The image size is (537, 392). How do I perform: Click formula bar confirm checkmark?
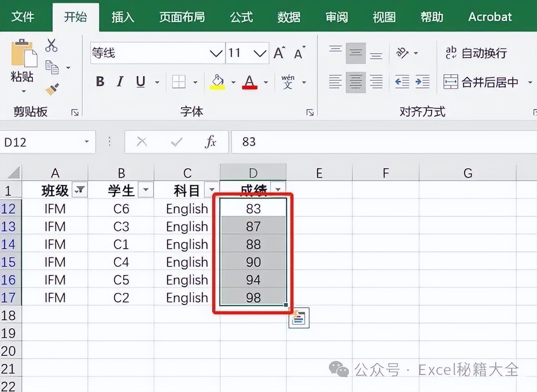pyautogui.click(x=177, y=142)
